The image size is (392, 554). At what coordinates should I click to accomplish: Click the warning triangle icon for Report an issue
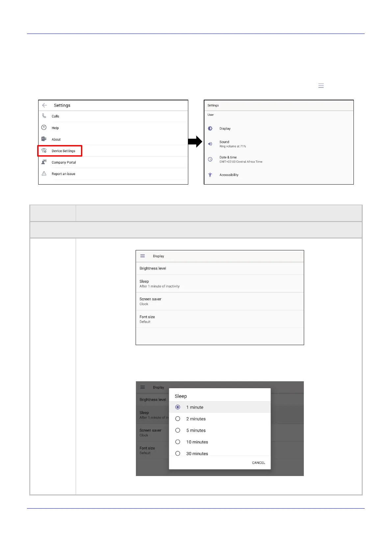coord(44,173)
